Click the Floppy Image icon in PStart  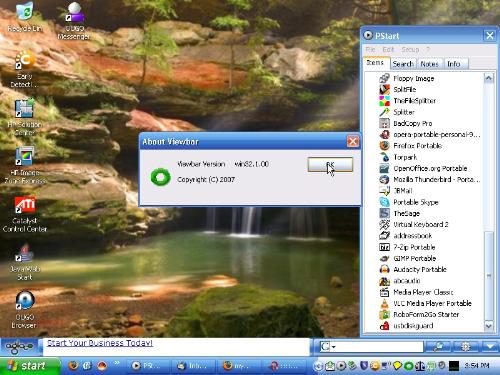click(x=384, y=78)
